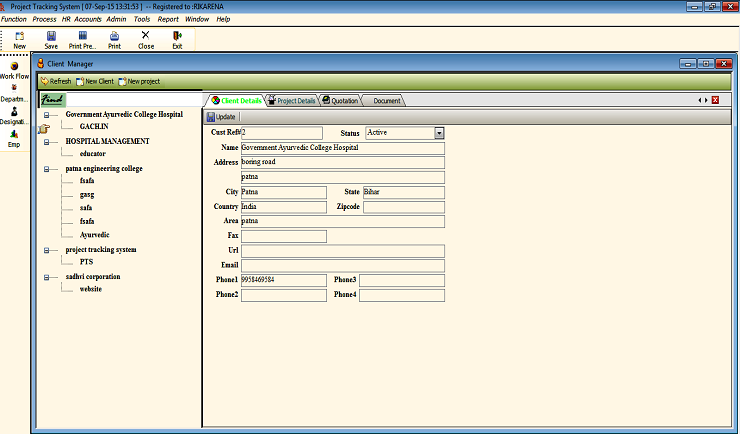The width and height of the screenshot is (740, 434).
Task: Switch to the Quotation tab
Action: coord(340,101)
